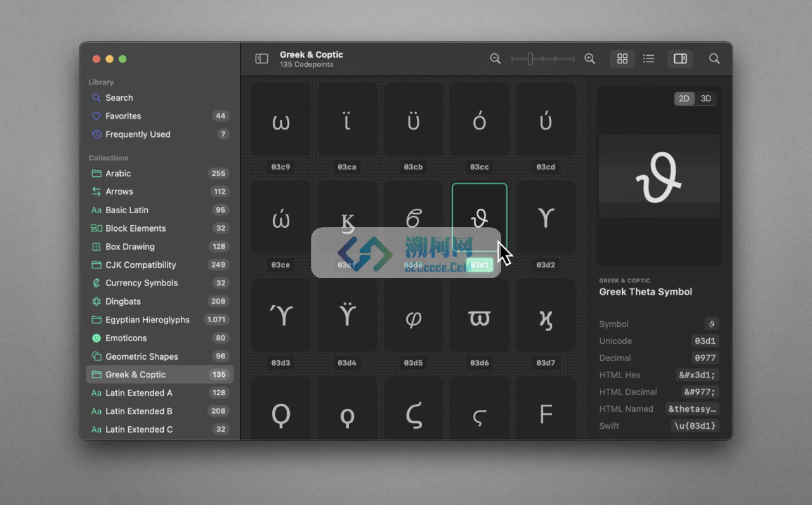
Task: Click the Greek Theta Symbol title
Action: [645, 292]
